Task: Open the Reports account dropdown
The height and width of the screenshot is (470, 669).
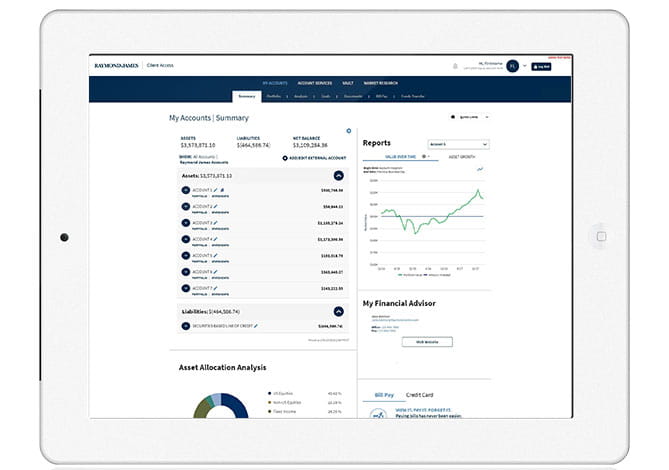Action: coord(458,145)
